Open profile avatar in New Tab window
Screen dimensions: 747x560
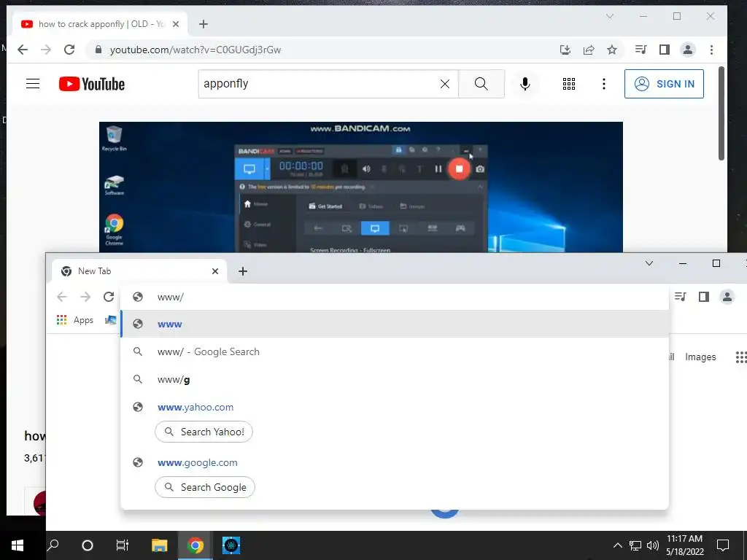point(727,297)
